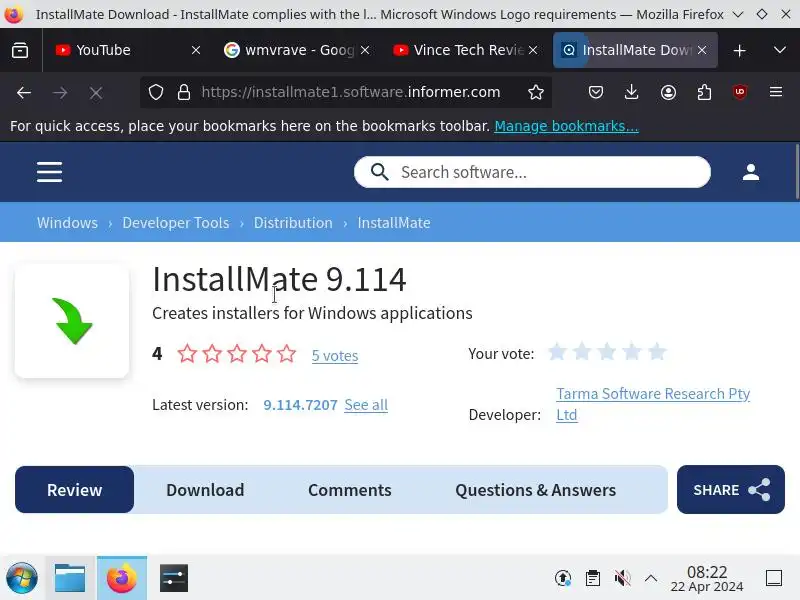Focus the Search software input field

pos(532,172)
